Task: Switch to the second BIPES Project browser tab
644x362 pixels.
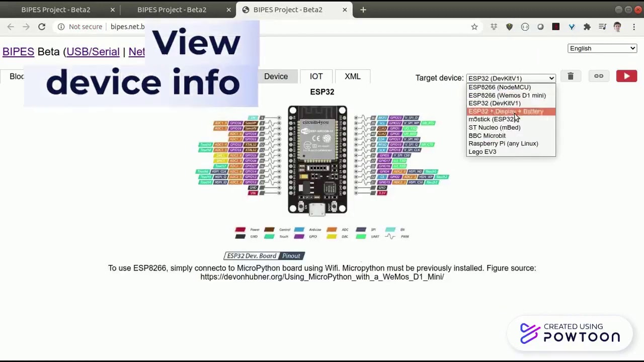Action: [172, 10]
